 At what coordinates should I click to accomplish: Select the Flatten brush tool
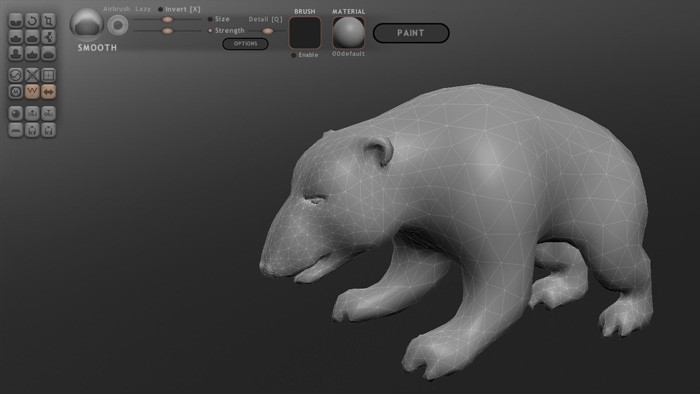click(32, 37)
